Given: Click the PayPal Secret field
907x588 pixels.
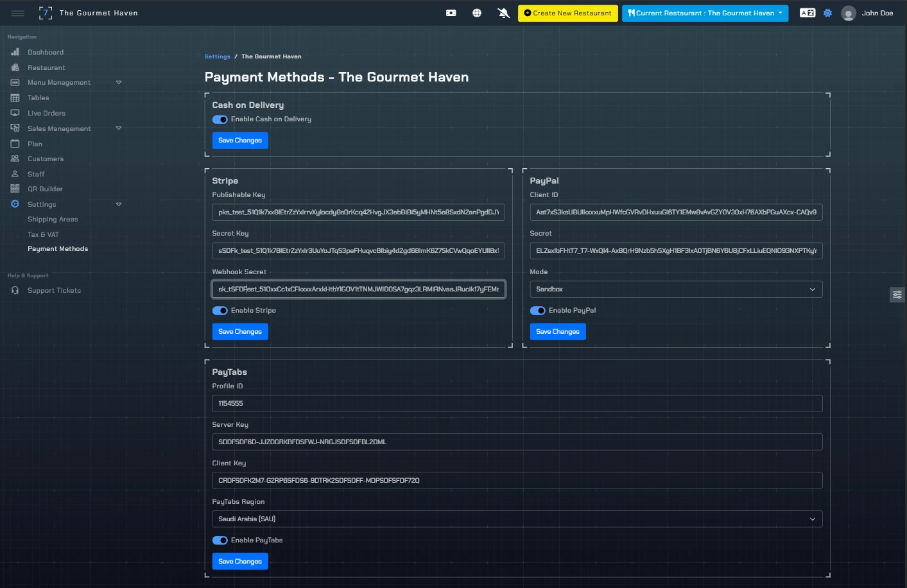Looking at the screenshot, I should pos(676,251).
